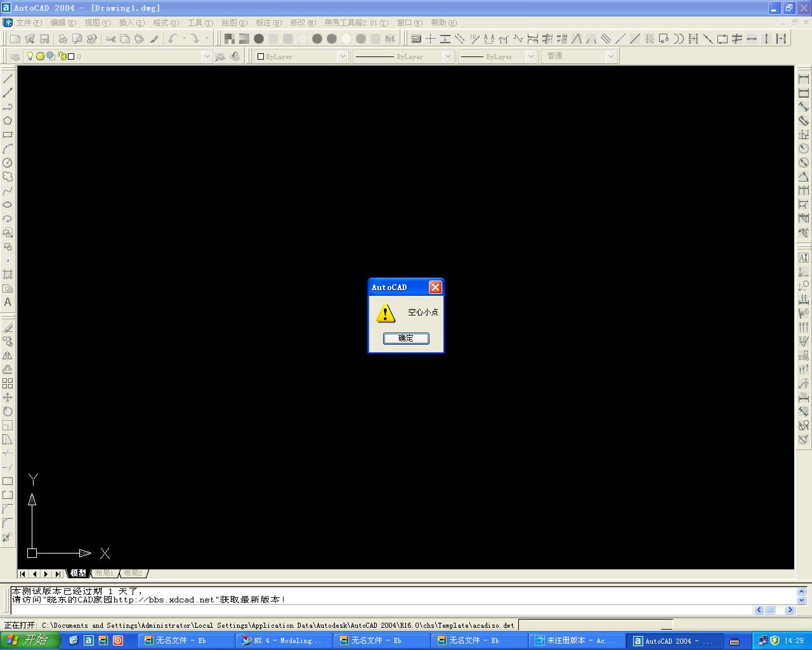Select the Circle tool
Viewport: 812px width, 650px height.
coord(8,162)
